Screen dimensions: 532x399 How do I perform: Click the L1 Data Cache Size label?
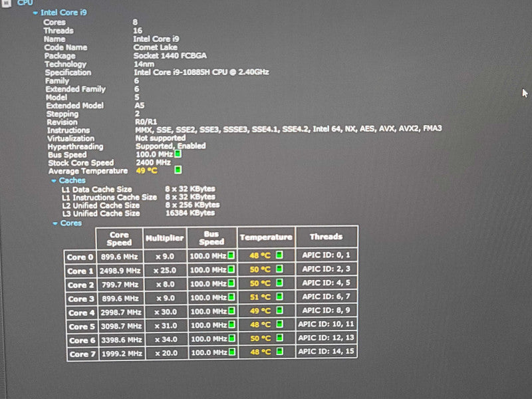[96, 190]
